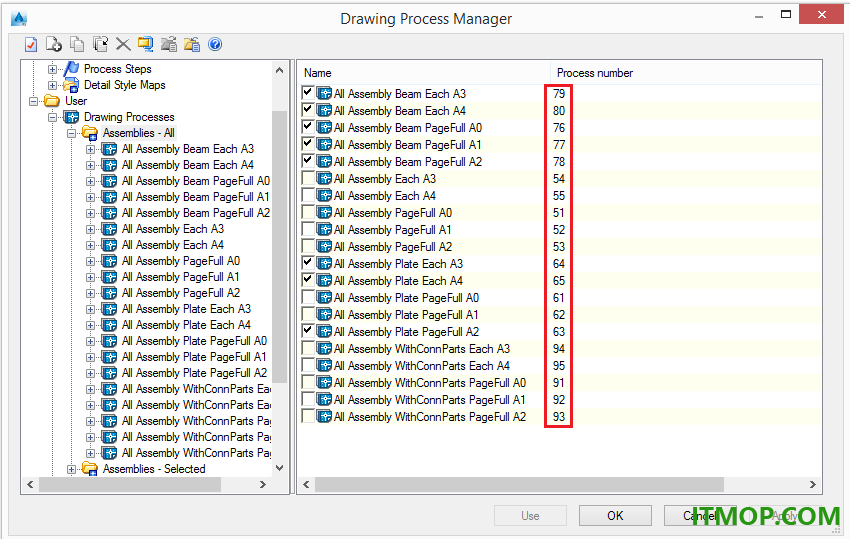Click the application logo in title bar
Image resolution: width=850 pixels, height=539 pixels.
[x=19, y=18]
